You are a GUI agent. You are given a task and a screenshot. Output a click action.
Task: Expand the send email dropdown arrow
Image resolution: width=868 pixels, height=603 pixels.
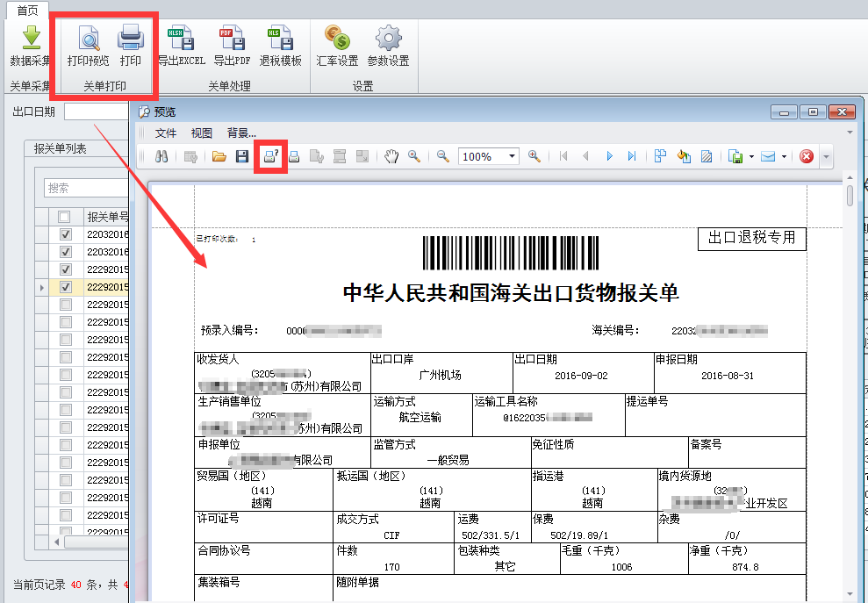784,156
